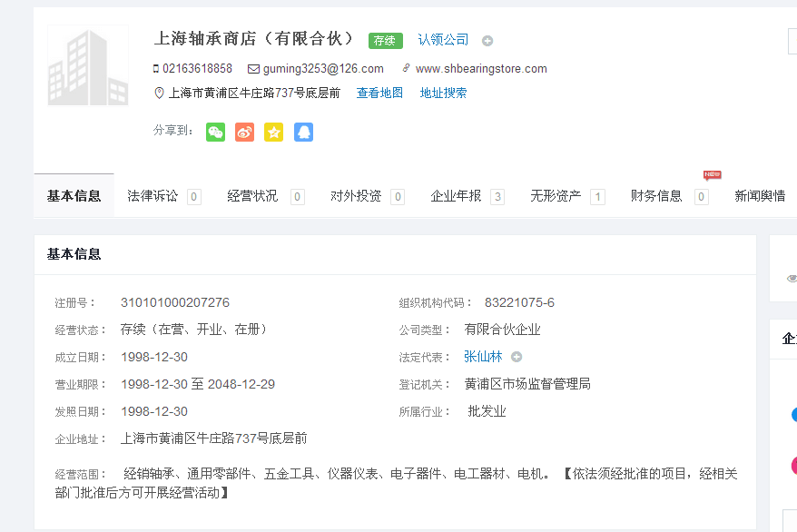The width and height of the screenshot is (797, 532).
Task: Share to QQ Zone star icon
Action: [x=273, y=133]
